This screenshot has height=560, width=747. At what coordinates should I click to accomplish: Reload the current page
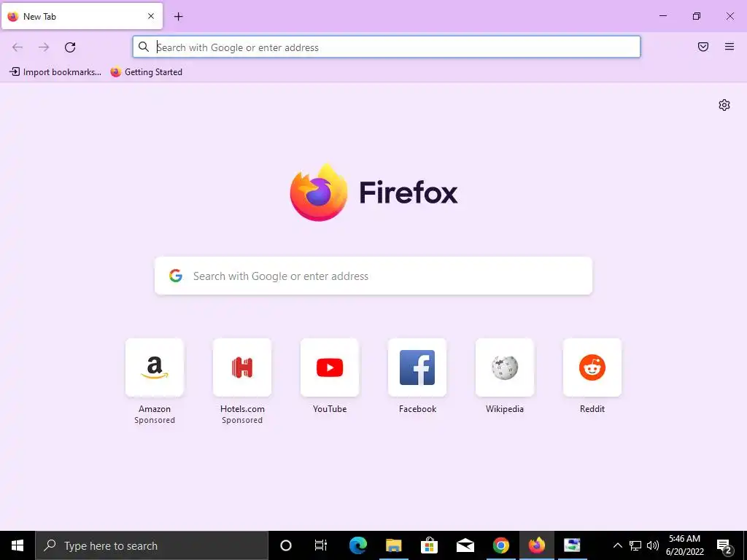70,47
